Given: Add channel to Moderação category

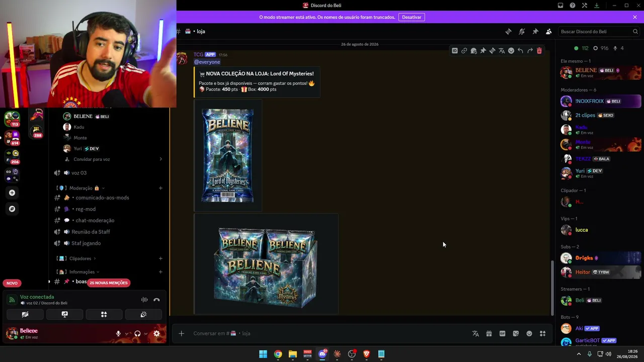Looking at the screenshot, I should (x=160, y=188).
